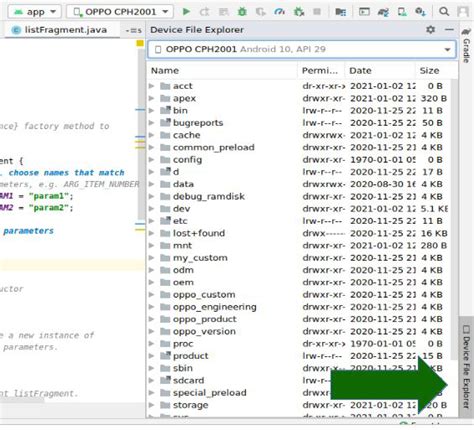Expand the storage folder

click(x=152, y=405)
